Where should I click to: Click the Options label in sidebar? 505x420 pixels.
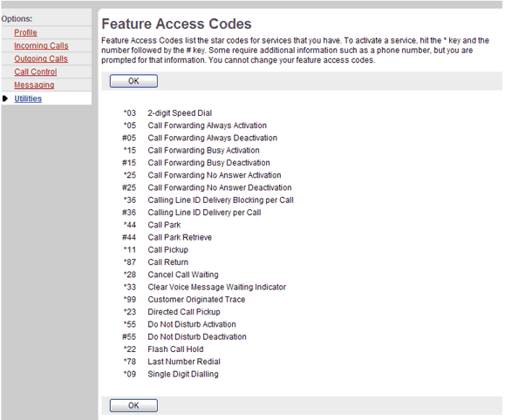coord(17,18)
